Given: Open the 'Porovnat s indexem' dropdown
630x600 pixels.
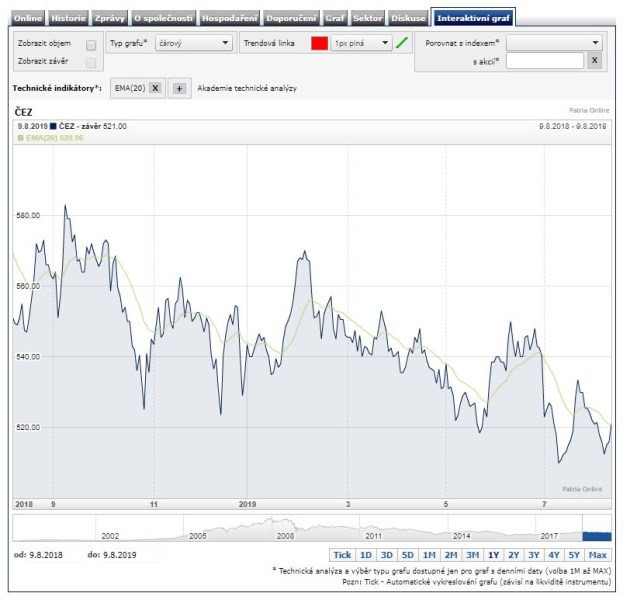Looking at the screenshot, I should click(x=554, y=43).
